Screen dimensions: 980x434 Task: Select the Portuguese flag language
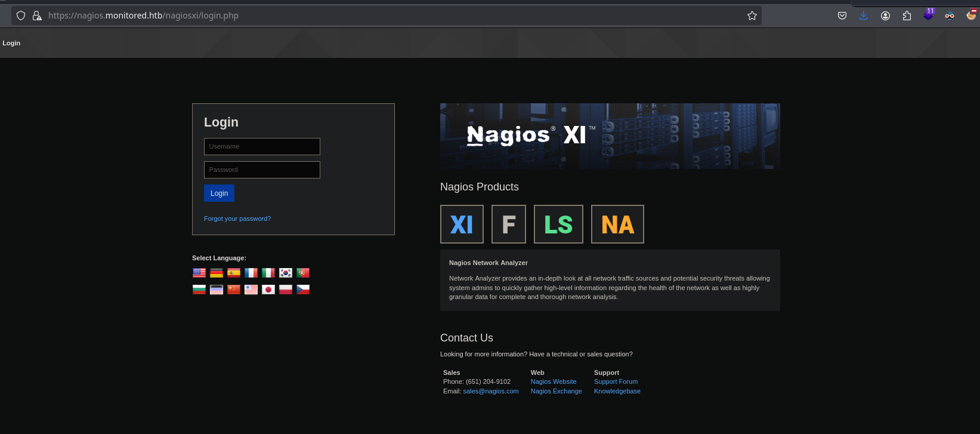[x=303, y=273]
